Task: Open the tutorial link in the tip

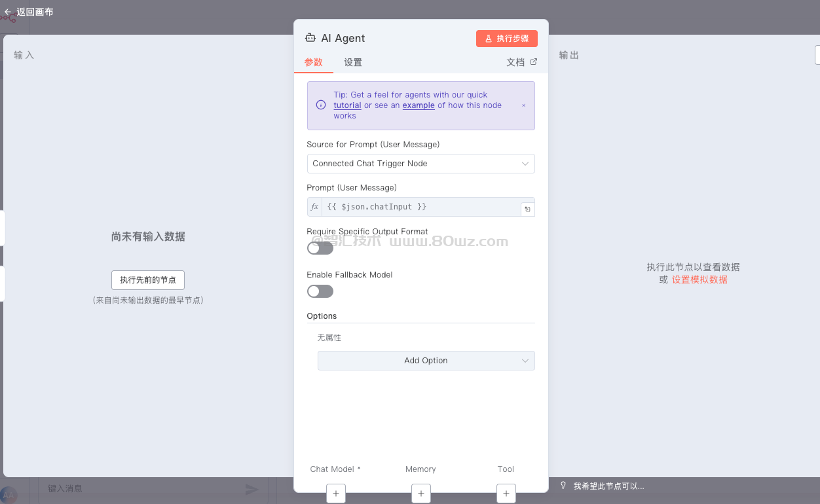Action: [x=347, y=105]
